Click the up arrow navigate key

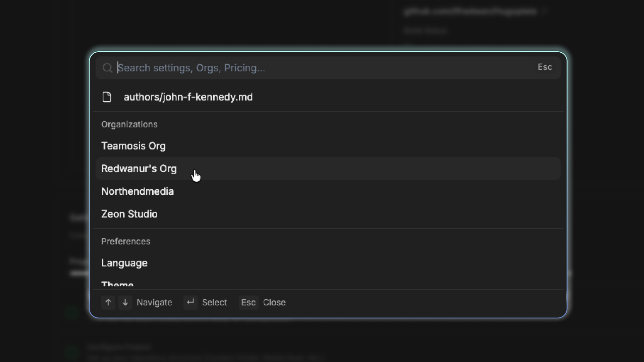tap(108, 302)
